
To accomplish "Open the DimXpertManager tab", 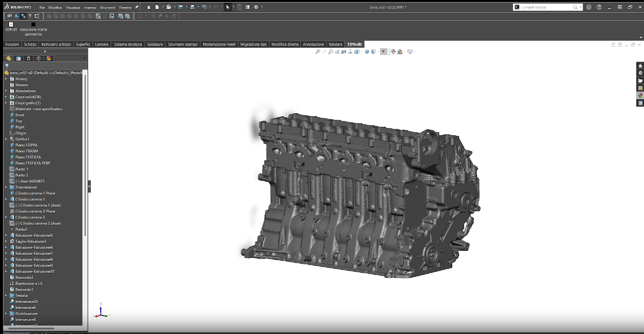I will pyautogui.click(x=39, y=58).
